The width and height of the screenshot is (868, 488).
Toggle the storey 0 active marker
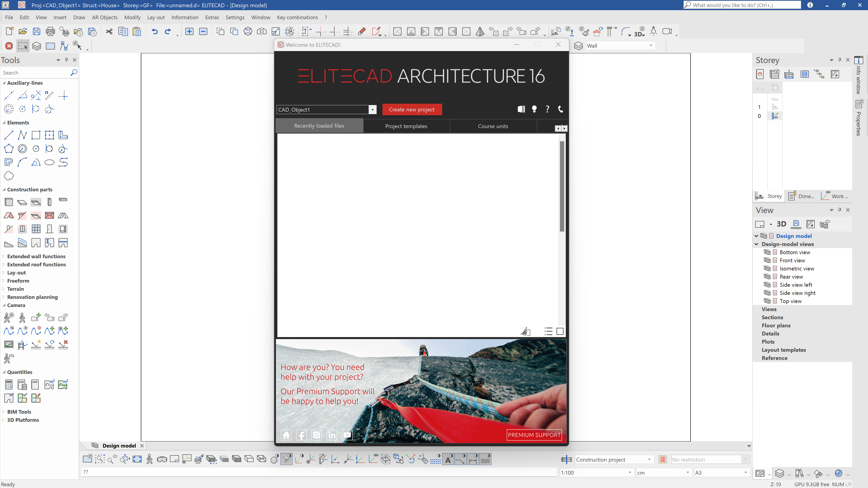point(775,116)
